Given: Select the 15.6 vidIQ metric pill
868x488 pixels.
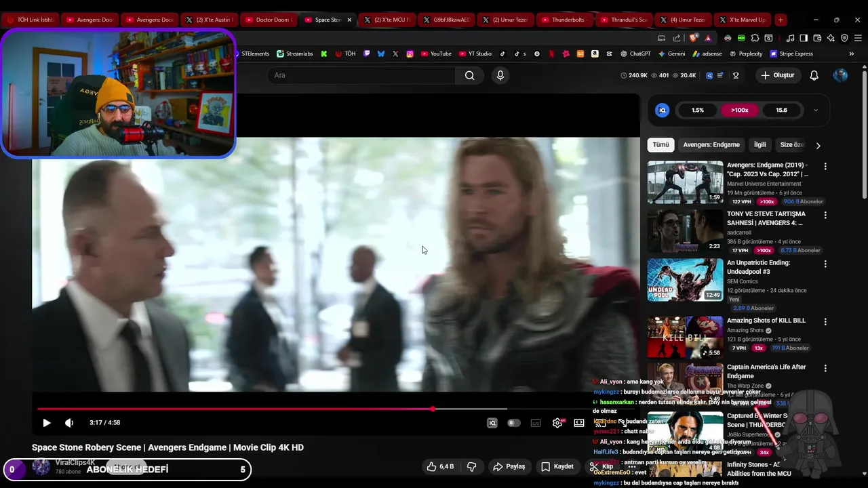Looking at the screenshot, I should (781, 110).
